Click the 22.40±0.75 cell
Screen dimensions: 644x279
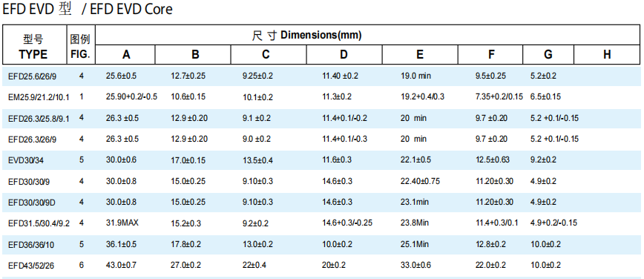coord(420,181)
